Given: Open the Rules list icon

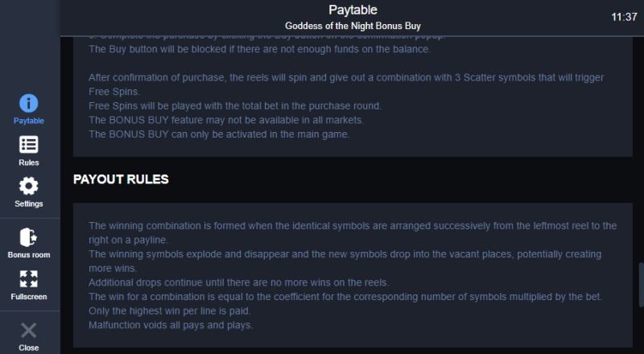Looking at the screenshot, I should pyautogui.click(x=29, y=145).
